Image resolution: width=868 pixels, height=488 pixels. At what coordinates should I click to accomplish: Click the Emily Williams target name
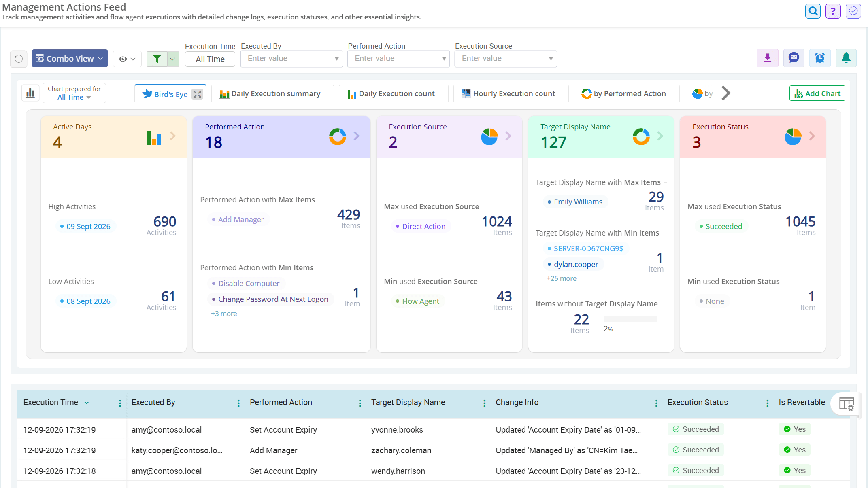(578, 202)
